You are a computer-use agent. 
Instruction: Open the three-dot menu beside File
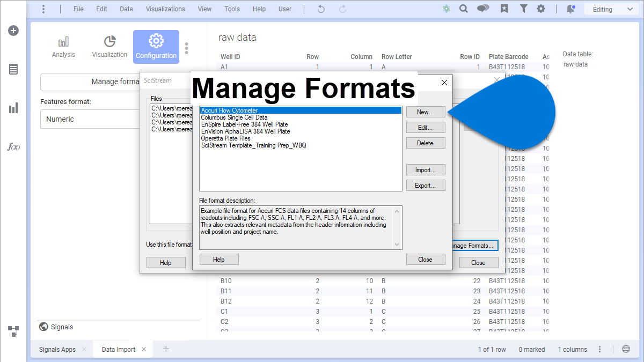[x=43, y=9]
